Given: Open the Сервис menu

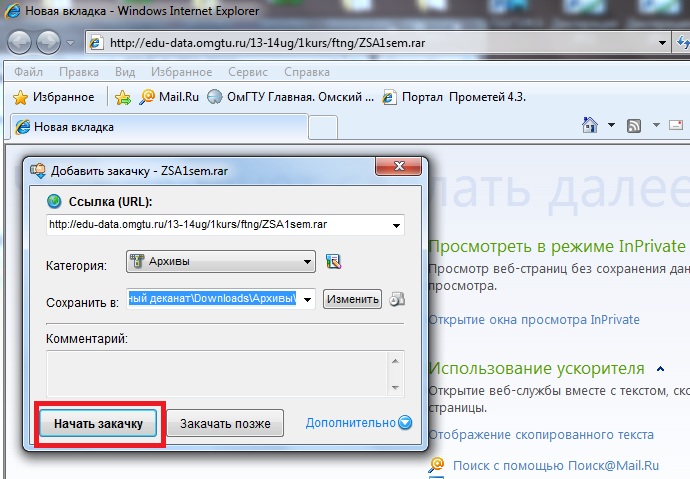Looking at the screenshot, I should [x=247, y=72].
